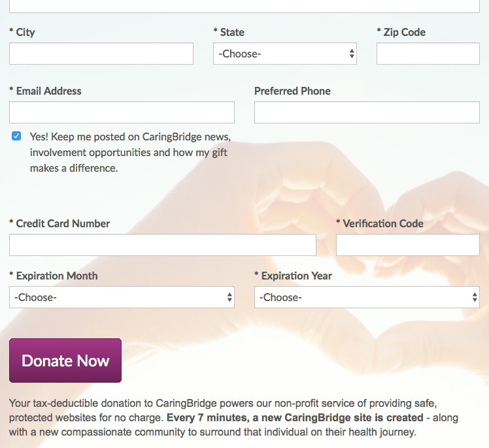Image resolution: width=489 pixels, height=448 pixels.
Task: Click the '* State' label text
Action: click(x=229, y=32)
